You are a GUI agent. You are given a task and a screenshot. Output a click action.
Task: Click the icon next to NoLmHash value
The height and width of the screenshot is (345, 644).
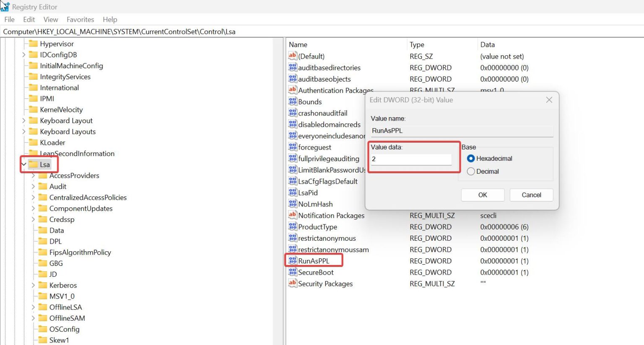(x=293, y=204)
